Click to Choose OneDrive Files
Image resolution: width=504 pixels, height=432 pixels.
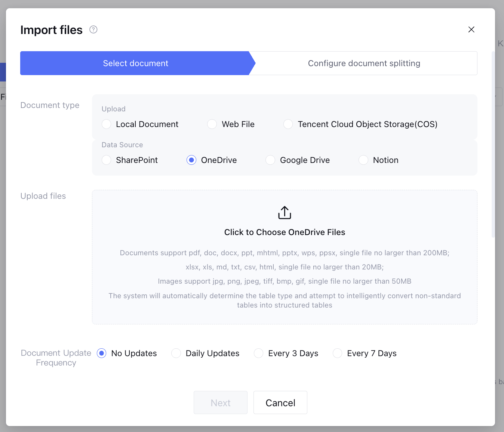tap(285, 232)
